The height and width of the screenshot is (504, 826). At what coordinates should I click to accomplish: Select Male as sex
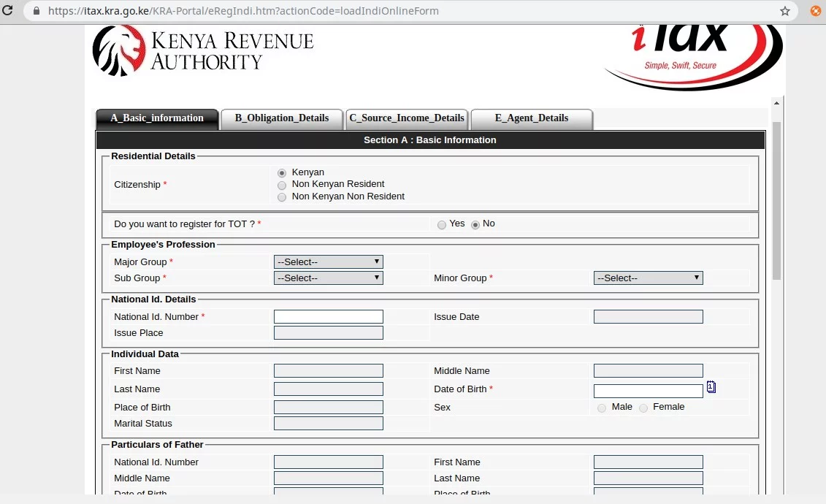(x=602, y=408)
